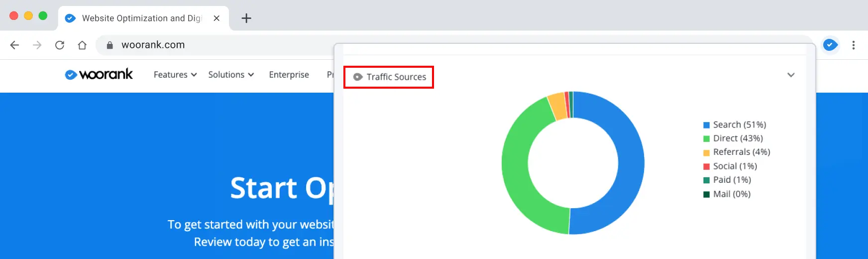The height and width of the screenshot is (259, 868).
Task: Open a new browser tab
Action: pos(246,18)
